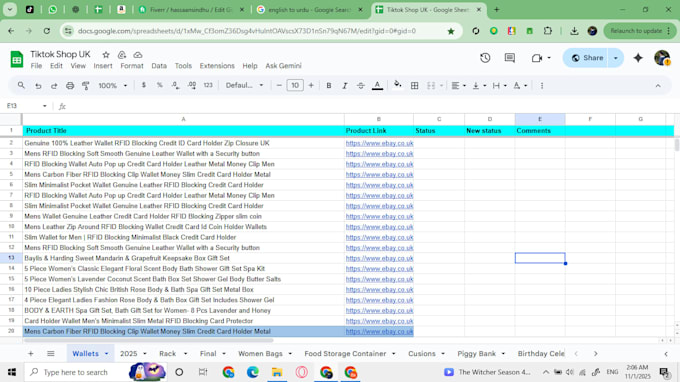The image size is (680, 382).
Task: Open the fill color picker
Action: point(397,85)
